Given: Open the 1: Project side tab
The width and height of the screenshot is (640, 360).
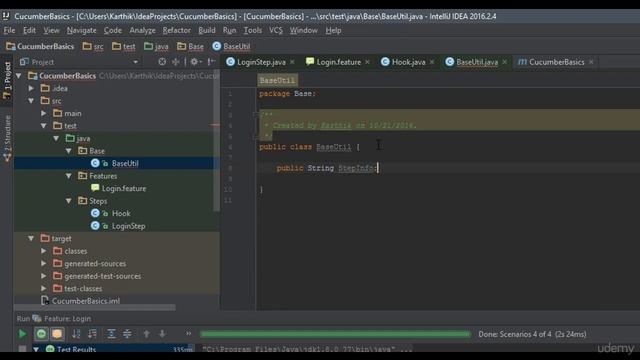Looking at the screenshot, I should point(7,80).
